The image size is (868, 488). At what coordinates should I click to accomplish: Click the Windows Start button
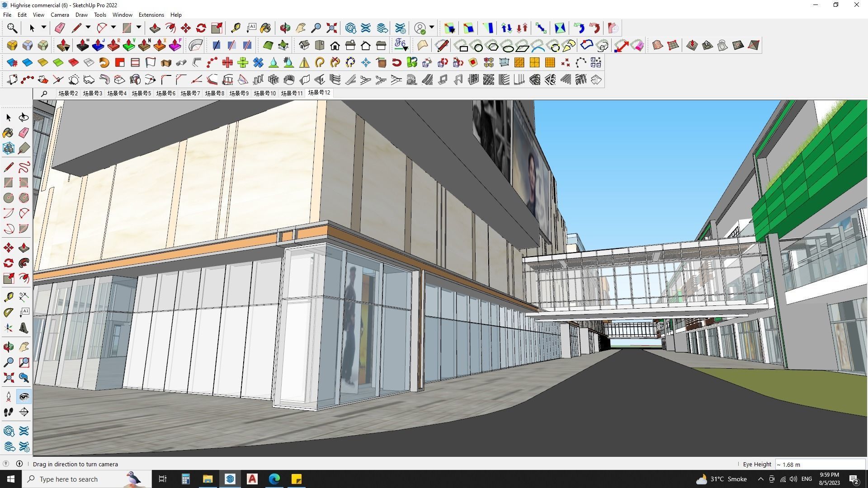pyautogui.click(x=11, y=479)
